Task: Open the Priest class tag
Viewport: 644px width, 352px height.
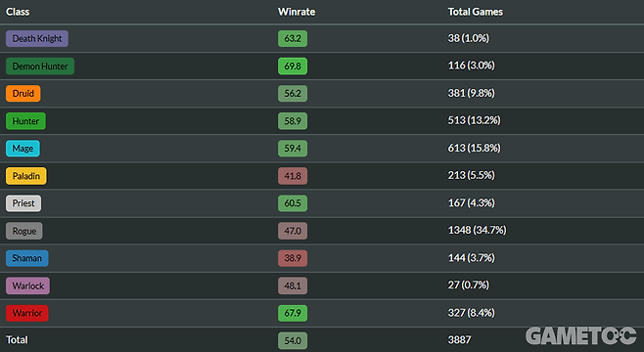Action: 23,203
